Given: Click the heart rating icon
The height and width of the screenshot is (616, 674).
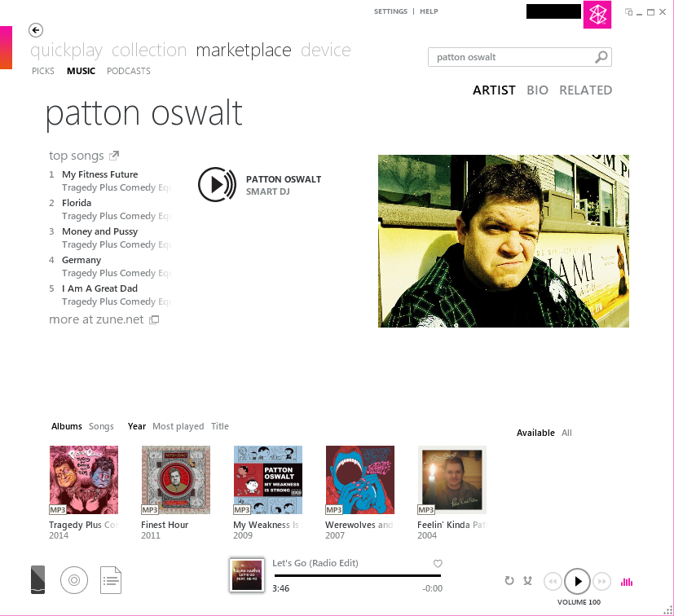Looking at the screenshot, I should pyautogui.click(x=438, y=564).
